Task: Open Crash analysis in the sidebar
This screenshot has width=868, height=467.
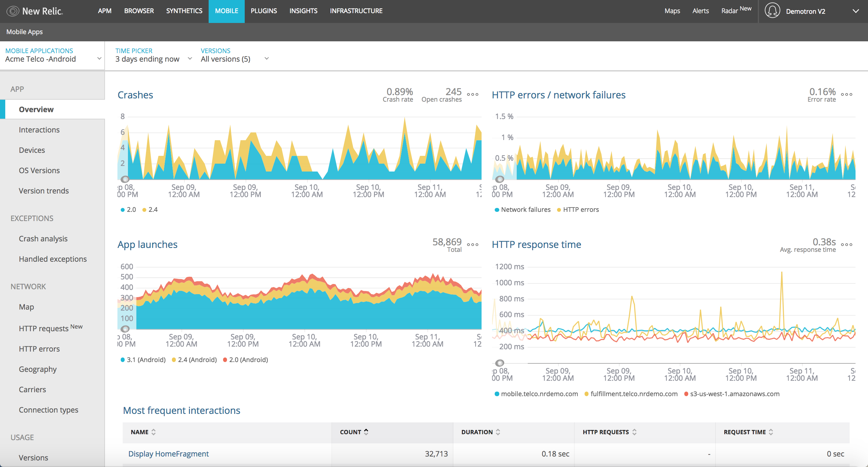Action: click(43, 238)
